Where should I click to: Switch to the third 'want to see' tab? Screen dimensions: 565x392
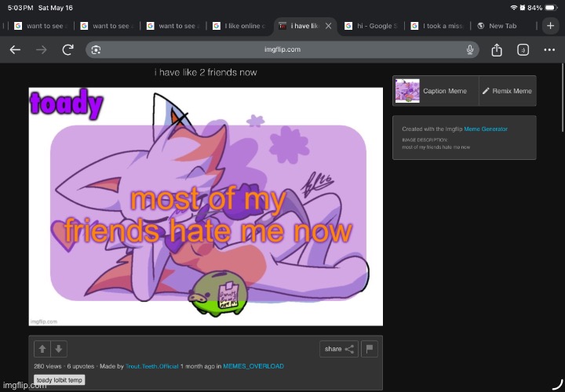click(x=173, y=26)
